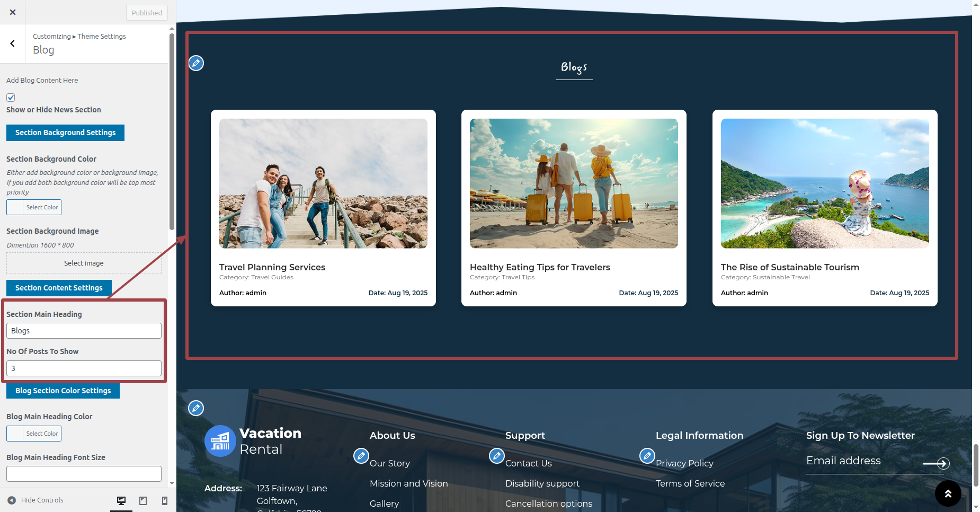
Task: Click Cancellation options footer link
Action: coord(549,504)
